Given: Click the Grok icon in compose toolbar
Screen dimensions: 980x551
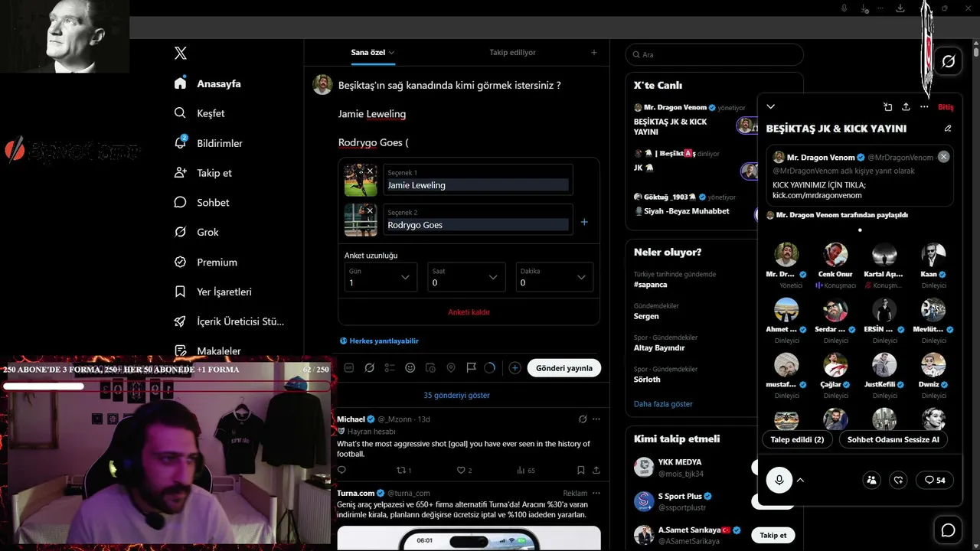Looking at the screenshot, I should (369, 368).
